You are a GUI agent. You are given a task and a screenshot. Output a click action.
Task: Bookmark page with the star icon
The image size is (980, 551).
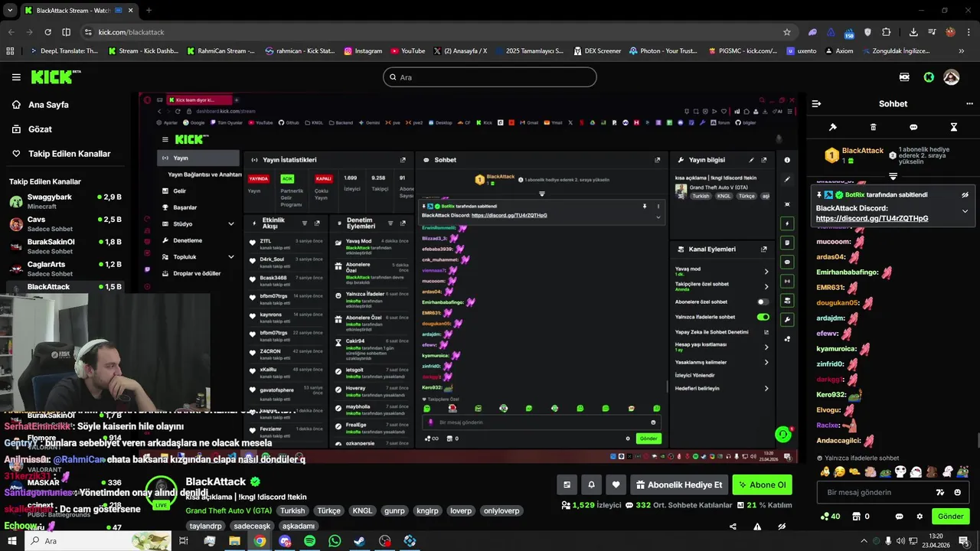786,32
